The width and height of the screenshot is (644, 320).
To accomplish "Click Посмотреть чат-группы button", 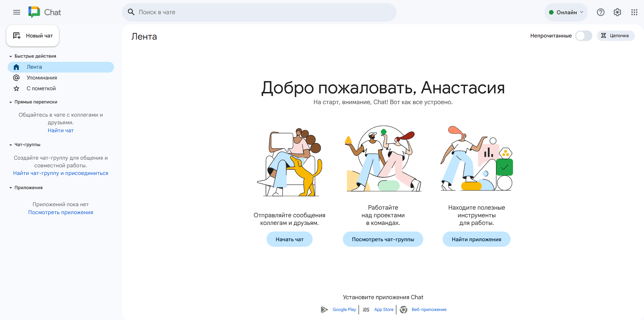I will (383, 239).
